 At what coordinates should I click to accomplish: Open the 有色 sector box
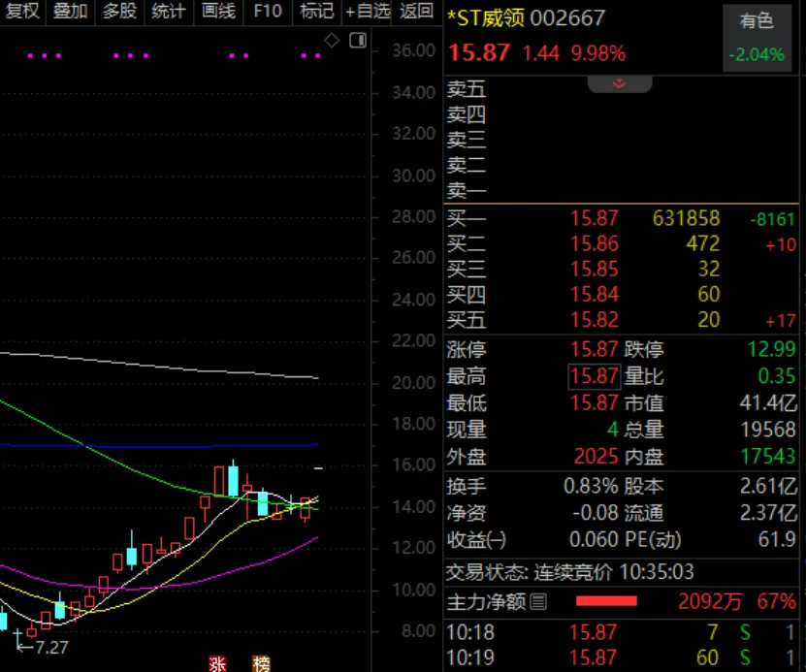[x=757, y=38]
